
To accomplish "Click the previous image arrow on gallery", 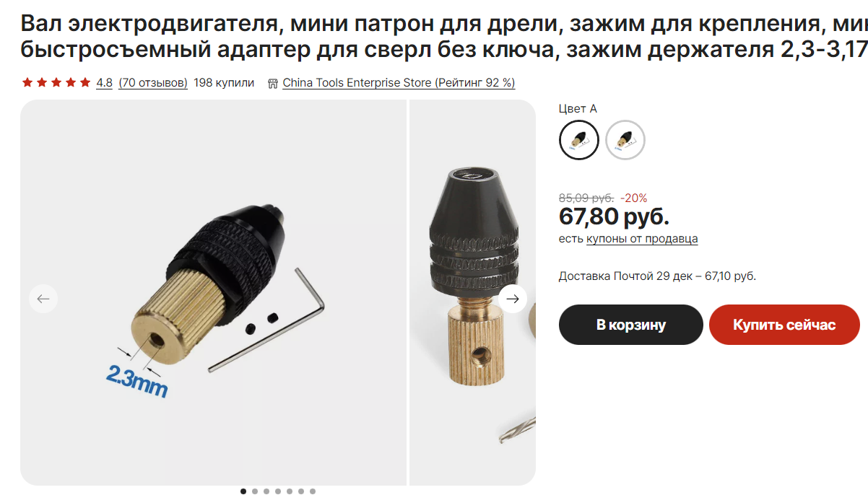I will [x=43, y=299].
